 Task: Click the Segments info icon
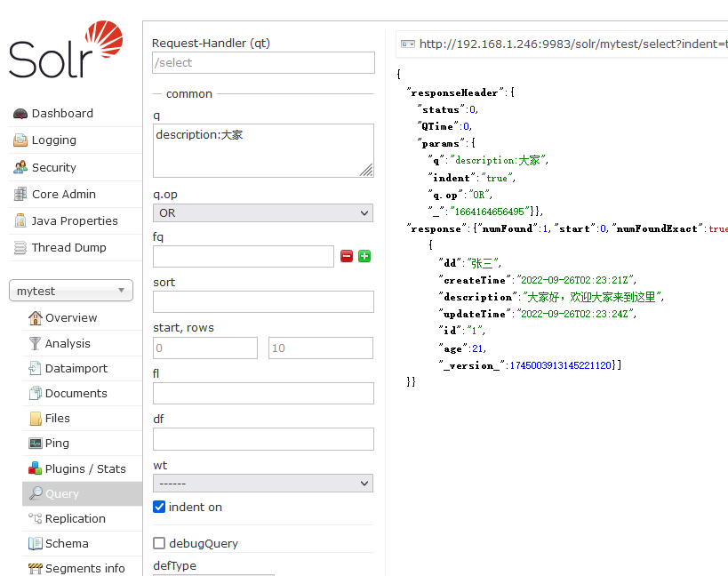pyautogui.click(x=35, y=568)
